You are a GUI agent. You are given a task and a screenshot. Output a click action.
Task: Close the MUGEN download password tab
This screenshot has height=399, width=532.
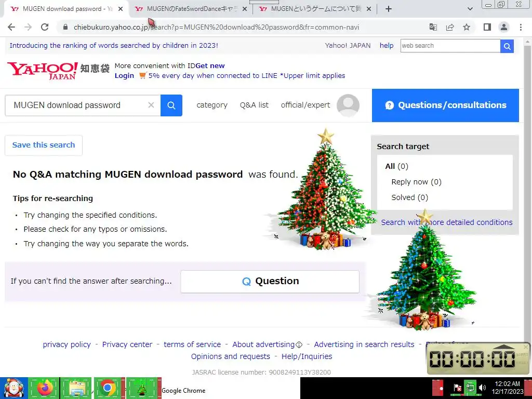pyautogui.click(x=121, y=9)
